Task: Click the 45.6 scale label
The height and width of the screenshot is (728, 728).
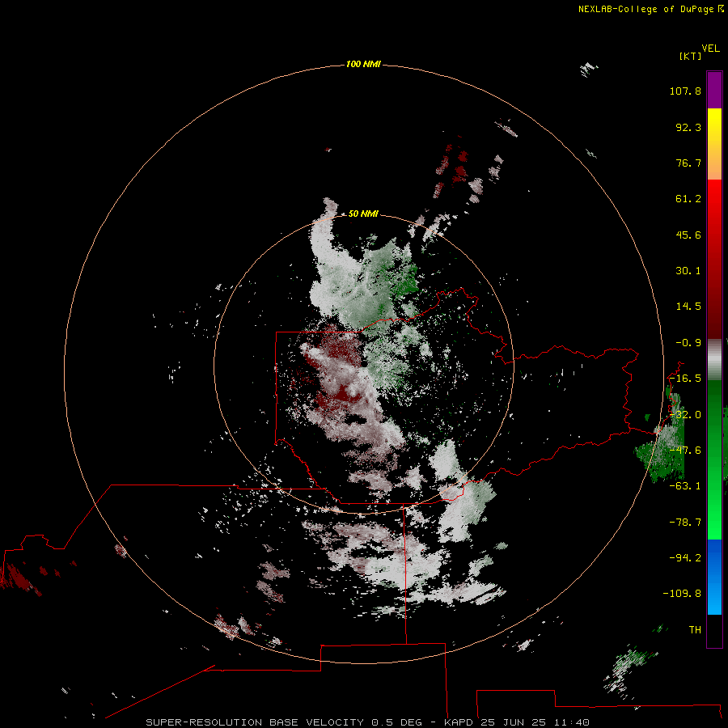Action: 688,235
